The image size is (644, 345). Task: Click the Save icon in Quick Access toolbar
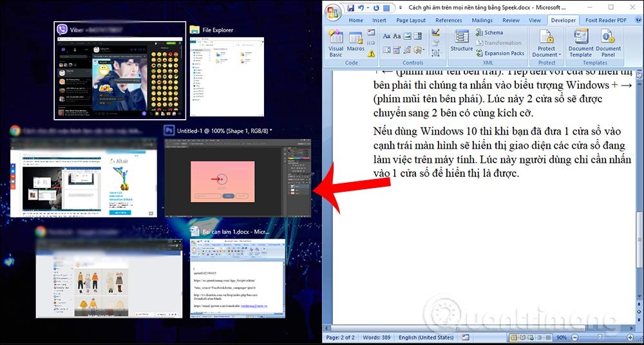pyautogui.click(x=351, y=8)
